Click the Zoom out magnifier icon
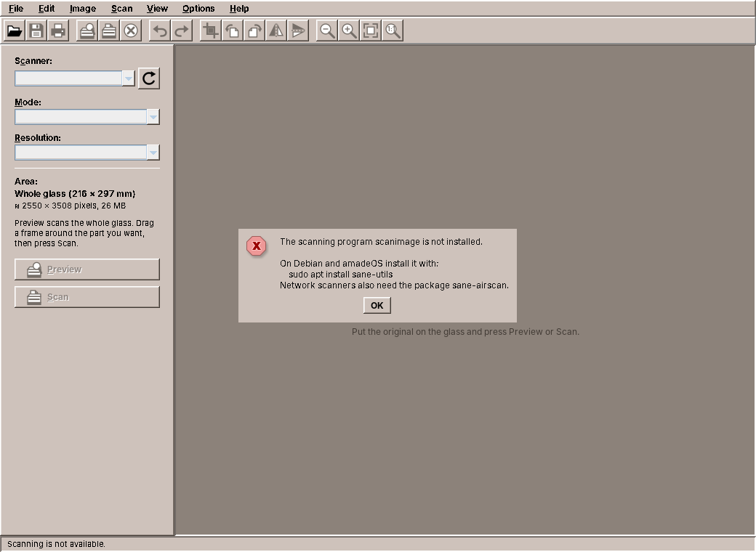Viewport: 756px width, 552px height. coord(327,31)
